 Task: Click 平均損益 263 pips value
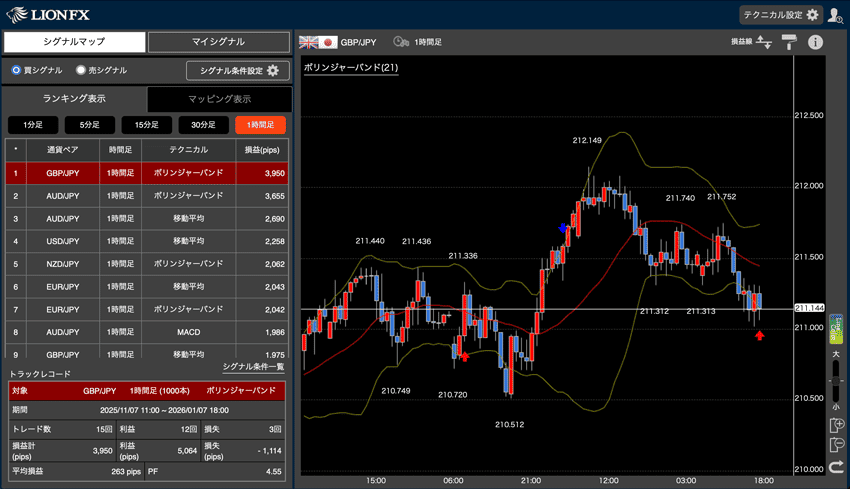126,472
